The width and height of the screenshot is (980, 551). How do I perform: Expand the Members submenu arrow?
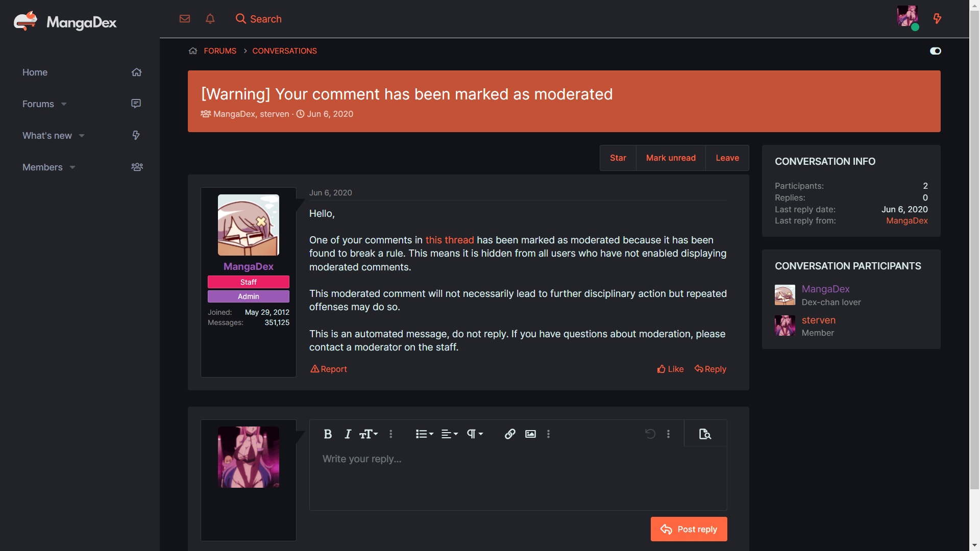click(x=72, y=167)
